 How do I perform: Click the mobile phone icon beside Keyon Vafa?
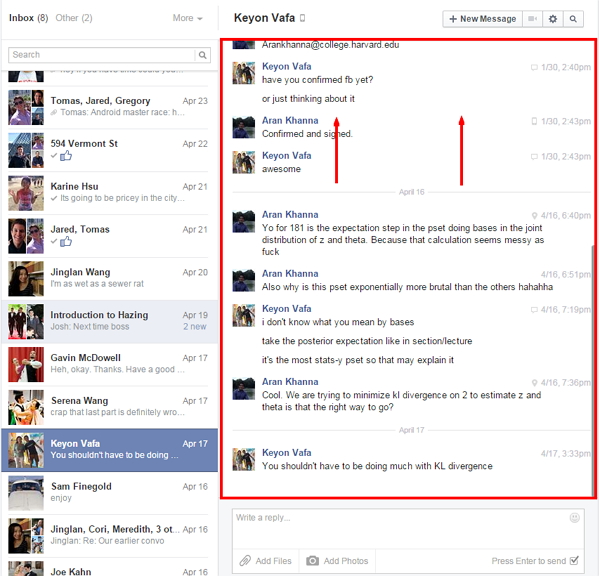click(303, 19)
